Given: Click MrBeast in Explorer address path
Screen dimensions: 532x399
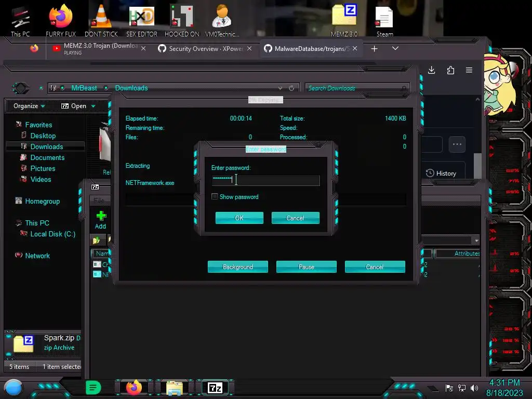Looking at the screenshot, I should [84, 88].
